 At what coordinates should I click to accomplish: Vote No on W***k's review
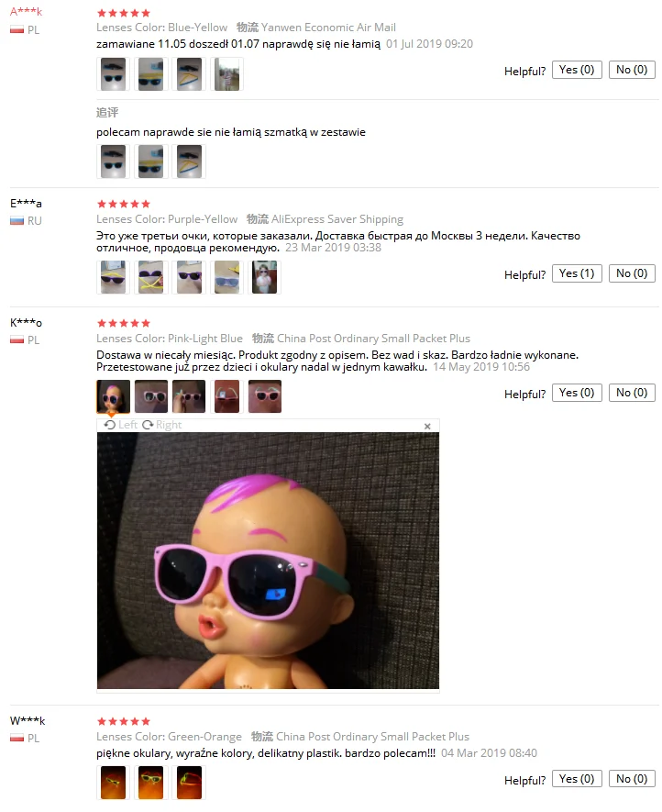click(632, 779)
